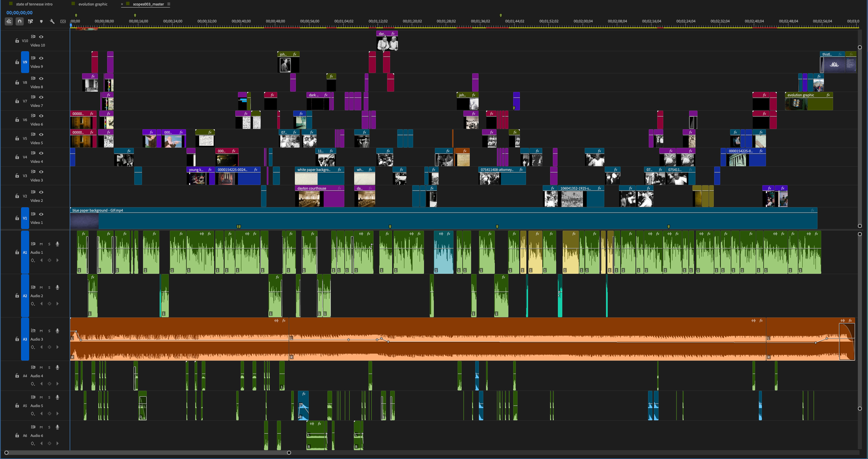Screen dimensions: 868x459
Task: Go to previous keyframe on Audio 6
Action: (x=41, y=443)
